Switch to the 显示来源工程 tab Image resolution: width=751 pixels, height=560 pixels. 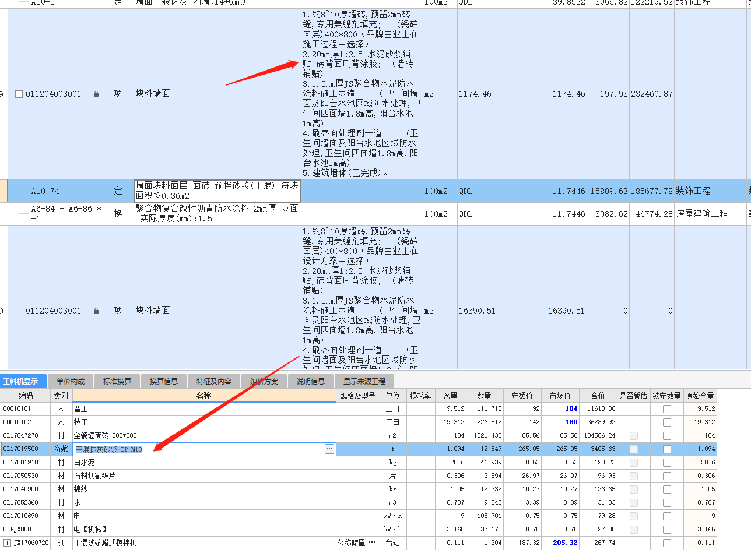point(364,382)
